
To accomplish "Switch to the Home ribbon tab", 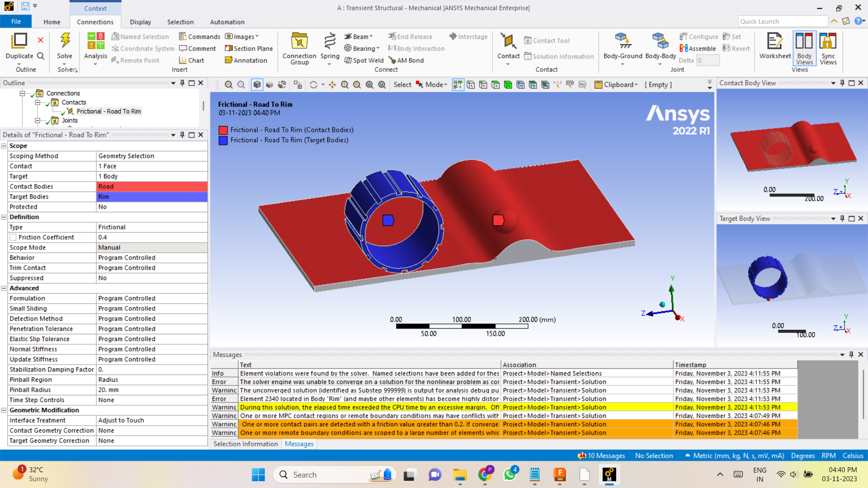I will [52, 22].
